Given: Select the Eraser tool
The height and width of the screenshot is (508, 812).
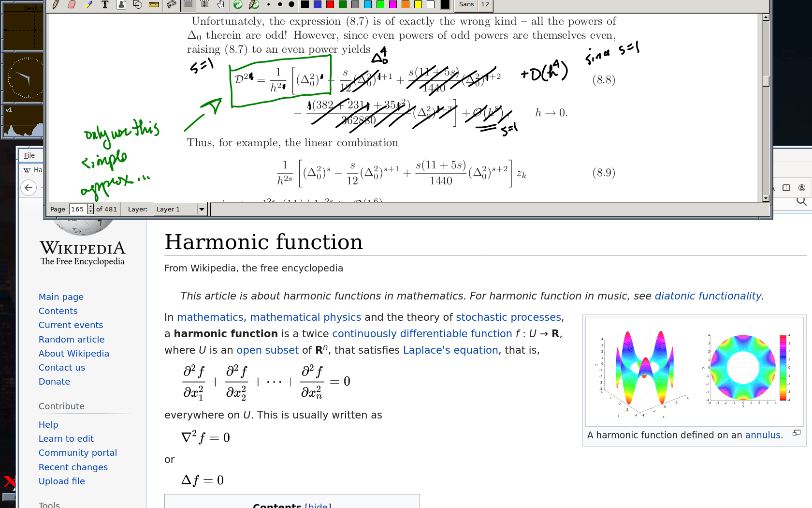Looking at the screenshot, I should pyautogui.click(x=72, y=5).
